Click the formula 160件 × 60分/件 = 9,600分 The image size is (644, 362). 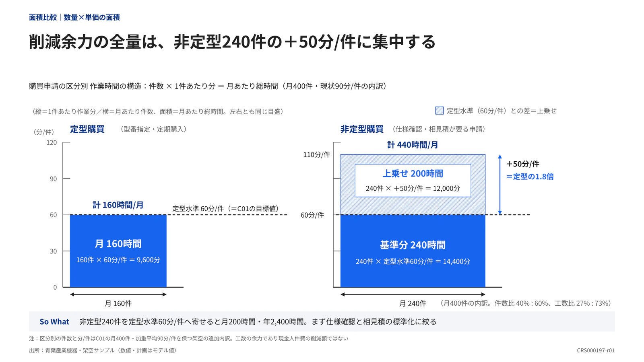[118, 260]
